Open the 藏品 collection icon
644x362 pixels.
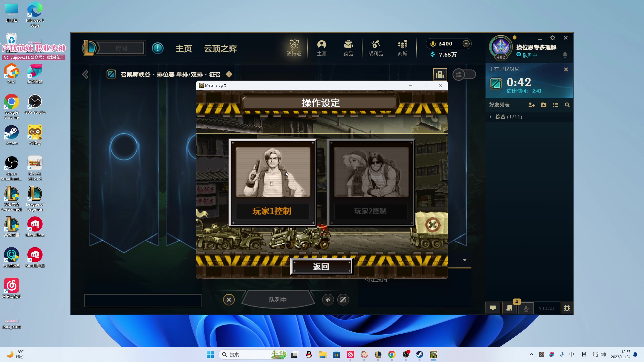[x=348, y=48]
